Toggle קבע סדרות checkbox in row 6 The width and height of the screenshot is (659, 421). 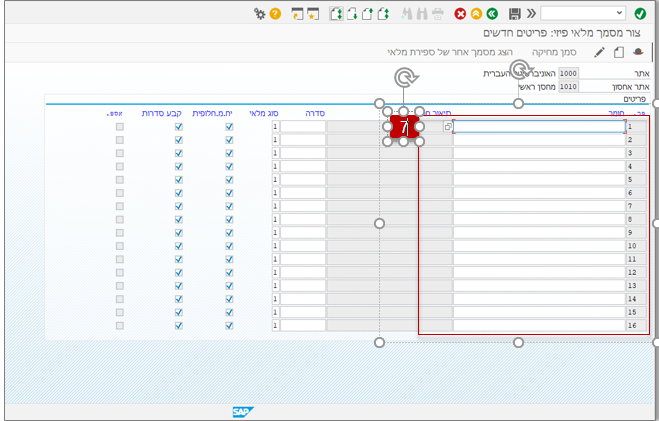[x=179, y=193]
